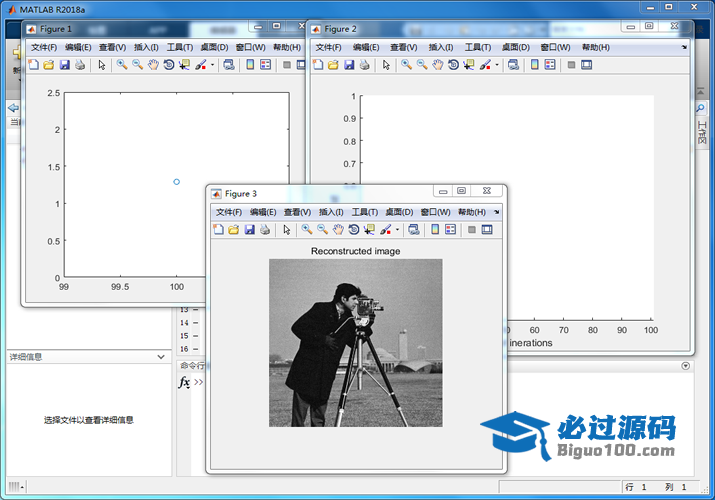715x500 pixels.
Task: Activate Zoom Out tool in Figure 1
Action: click(x=137, y=65)
